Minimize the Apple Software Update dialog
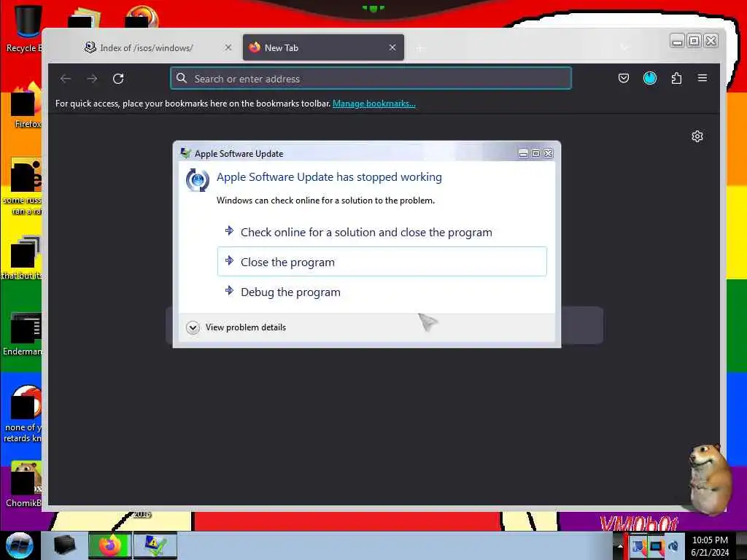The height and width of the screenshot is (560, 747). 523,153
